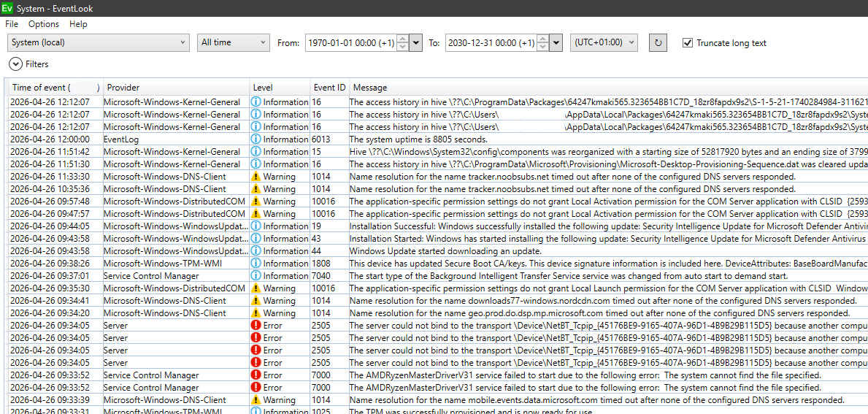Sort by the Event ID column header
The height and width of the screenshot is (414, 868).
(330, 88)
